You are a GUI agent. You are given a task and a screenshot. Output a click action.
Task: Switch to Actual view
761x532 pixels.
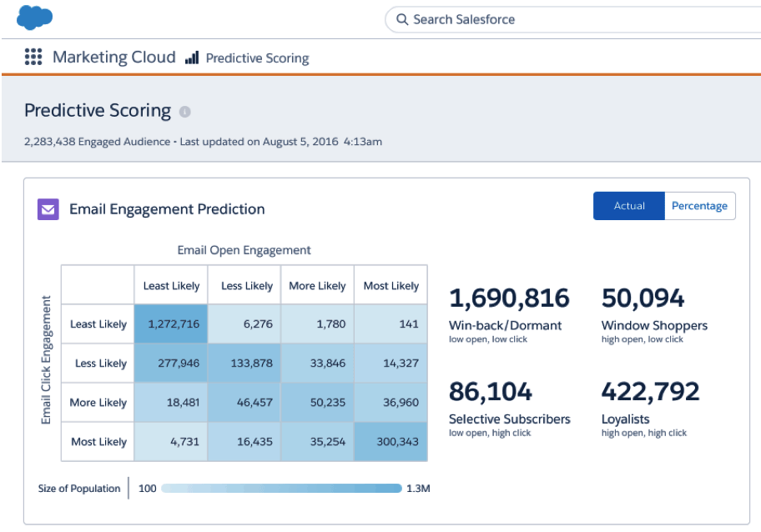point(629,206)
